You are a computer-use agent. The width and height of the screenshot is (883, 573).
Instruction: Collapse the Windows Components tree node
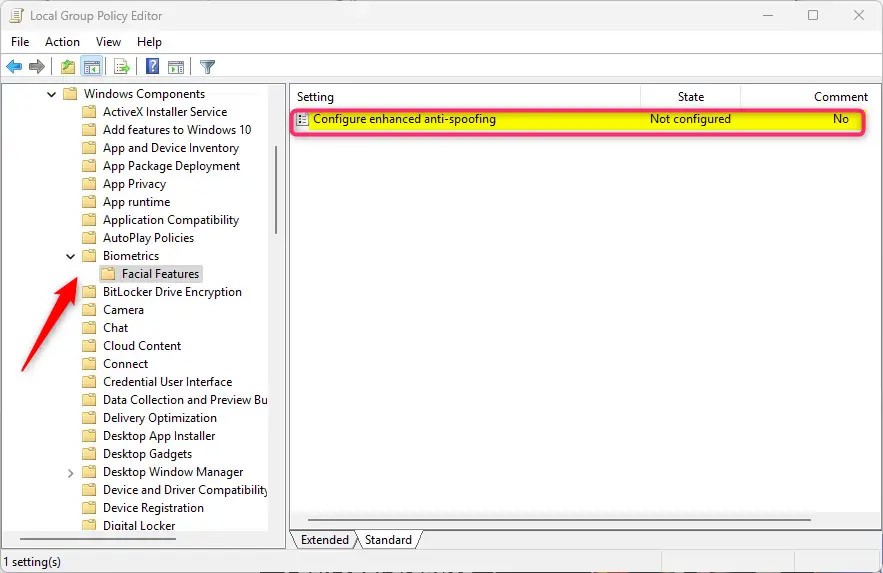[51, 95]
